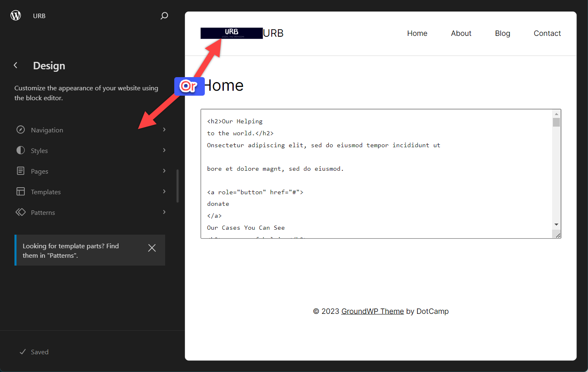Click the Contact navigation link
Screen dimensions: 588x372
pos(547,33)
